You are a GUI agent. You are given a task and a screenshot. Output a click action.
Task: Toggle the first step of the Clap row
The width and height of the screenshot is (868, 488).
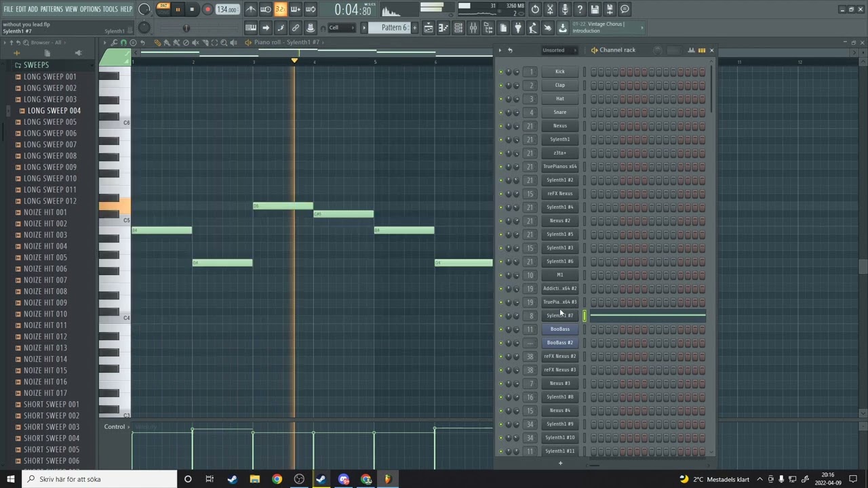[x=593, y=85]
